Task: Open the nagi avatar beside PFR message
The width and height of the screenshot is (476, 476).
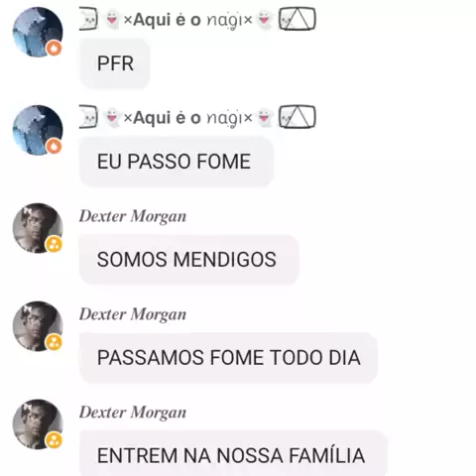Action: (x=38, y=32)
